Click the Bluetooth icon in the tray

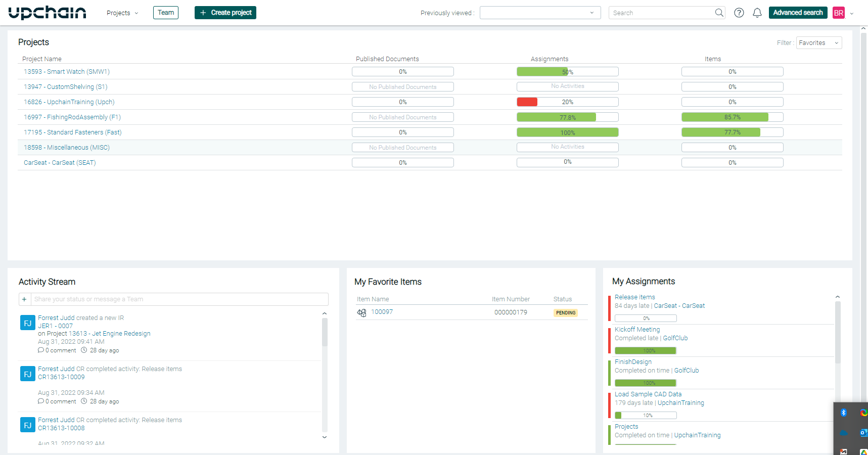tap(843, 413)
